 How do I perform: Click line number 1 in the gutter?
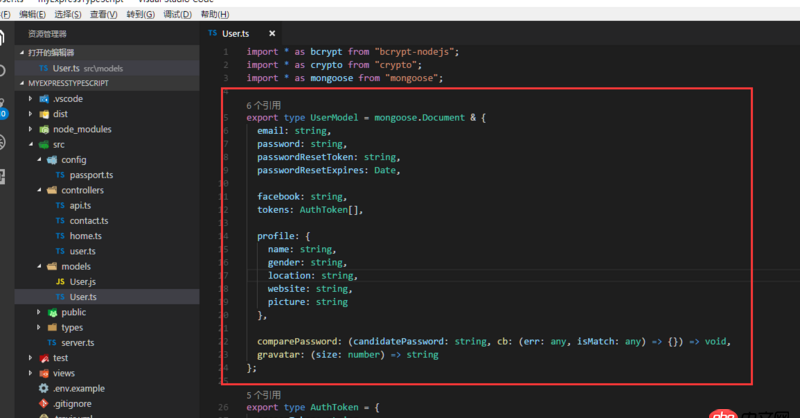click(x=226, y=52)
